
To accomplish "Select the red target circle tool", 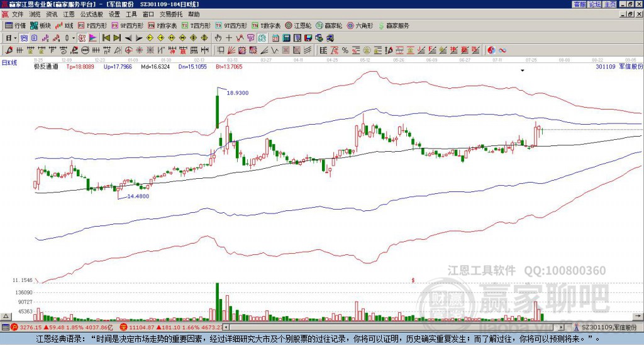I will click(128, 50).
